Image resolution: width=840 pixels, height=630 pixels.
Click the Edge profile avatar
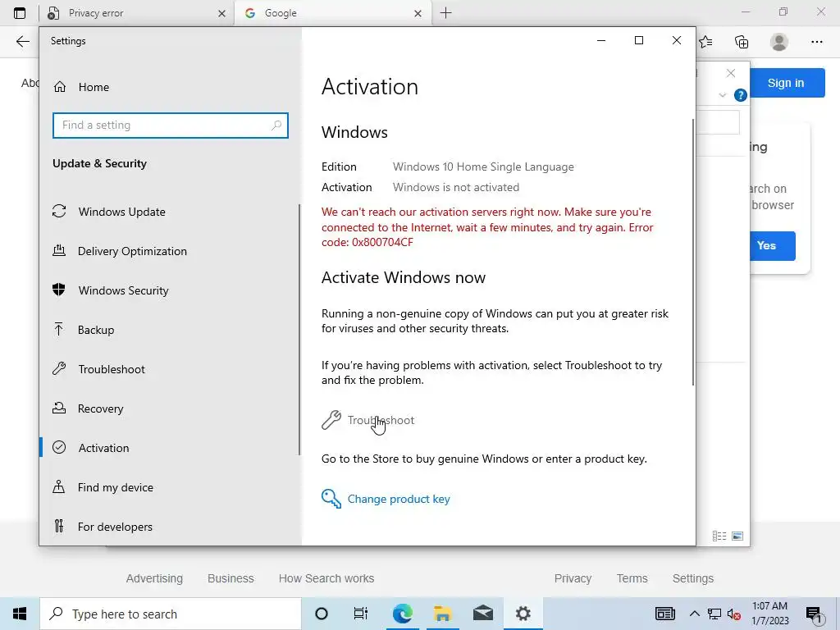click(x=779, y=42)
